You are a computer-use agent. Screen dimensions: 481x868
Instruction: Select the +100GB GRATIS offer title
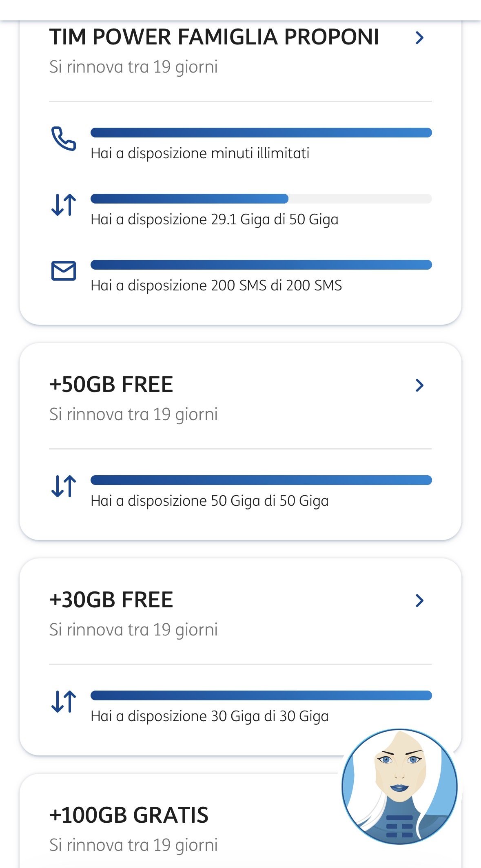[x=129, y=815]
